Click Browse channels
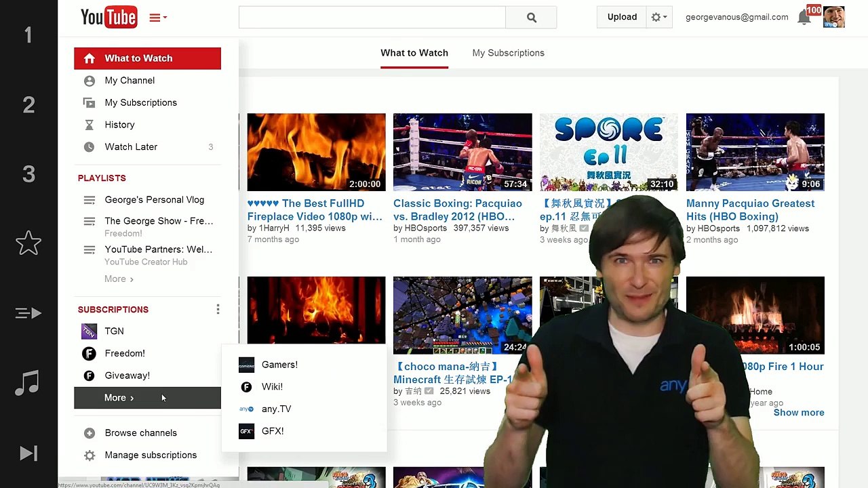This screenshot has width=868, height=488. pos(140,433)
